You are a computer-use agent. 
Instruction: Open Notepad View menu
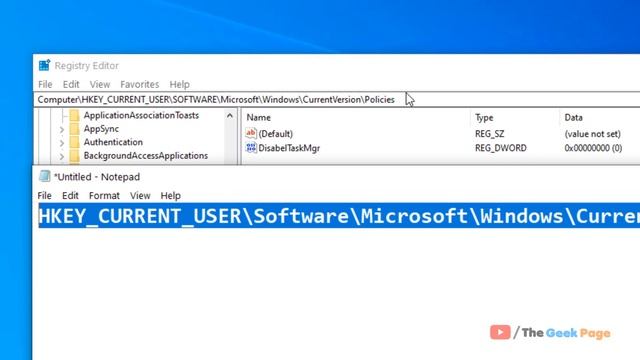pos(140,196)
